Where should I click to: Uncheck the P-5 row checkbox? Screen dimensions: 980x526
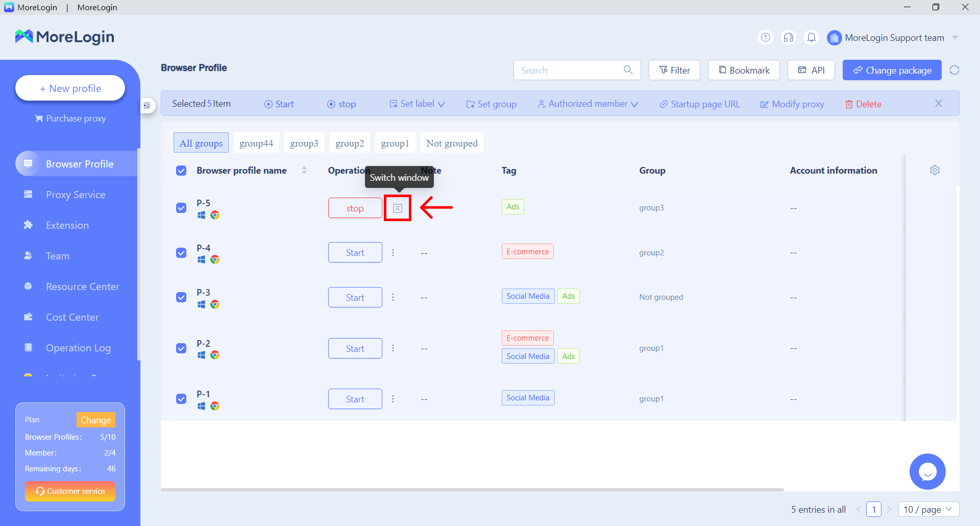tap(181, 208)
